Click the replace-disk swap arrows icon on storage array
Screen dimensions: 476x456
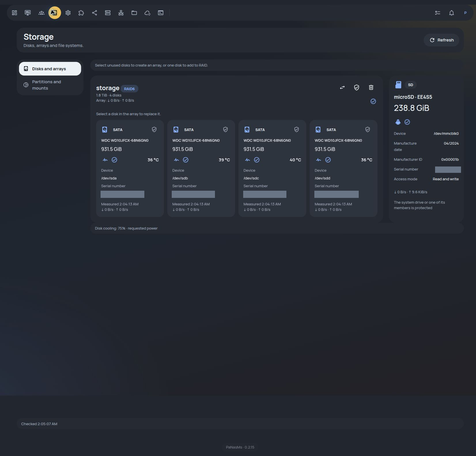342,87
